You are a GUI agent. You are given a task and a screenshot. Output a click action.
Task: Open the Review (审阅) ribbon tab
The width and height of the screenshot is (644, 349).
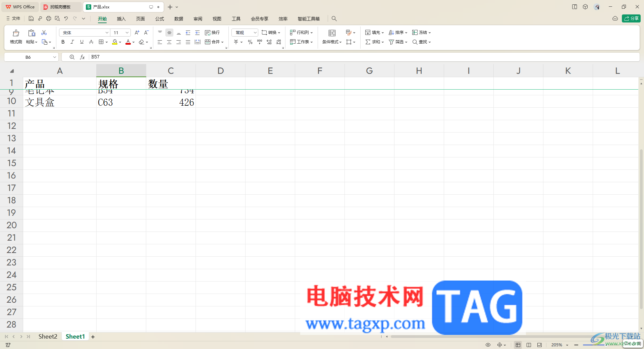coord(198,19)
